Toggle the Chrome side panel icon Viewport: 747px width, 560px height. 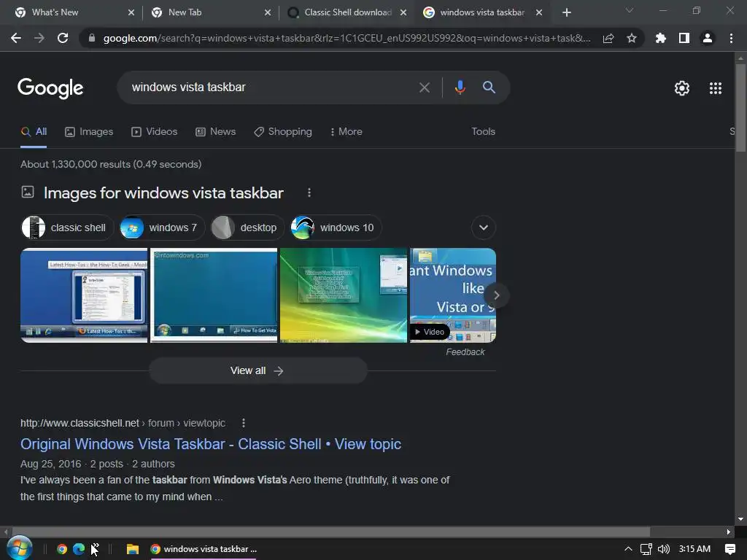684,38
